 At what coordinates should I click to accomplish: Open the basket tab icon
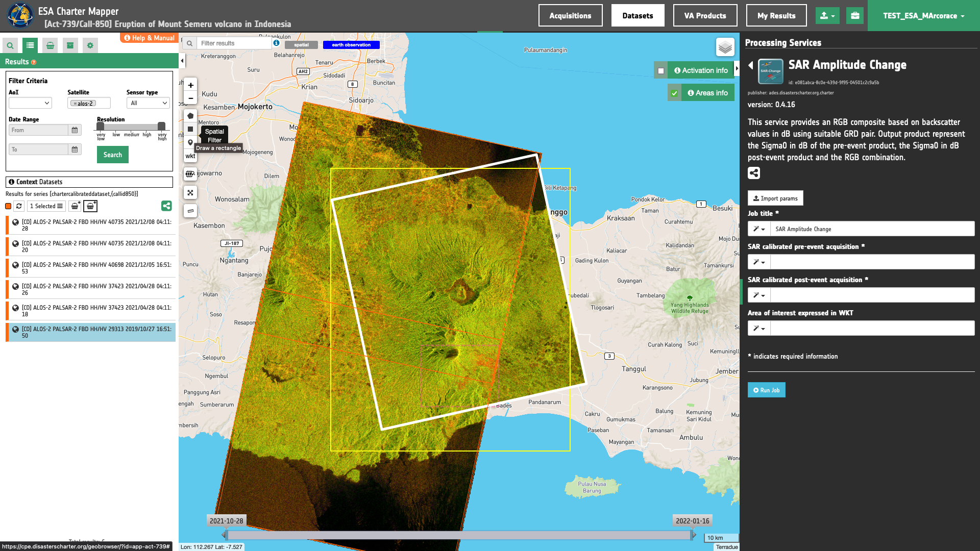click(x=50, y=45)
